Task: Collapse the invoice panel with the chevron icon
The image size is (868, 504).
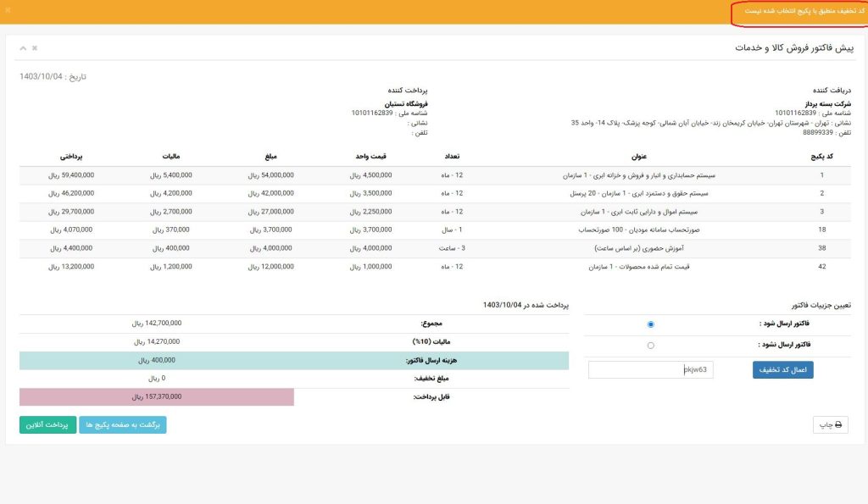Action: tap(23, 48)
